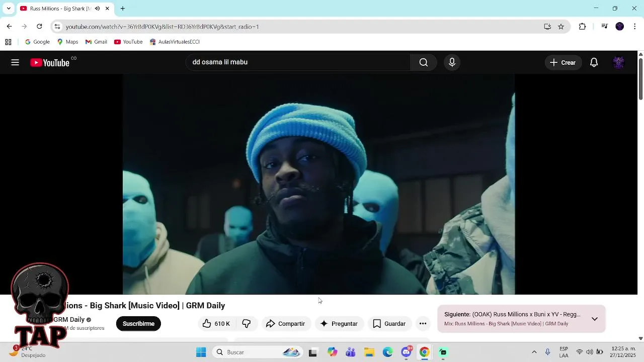The height and width of the screenshot is (362, 644).
Task: Bookmark this page with the star
Action: coord(561,27)
